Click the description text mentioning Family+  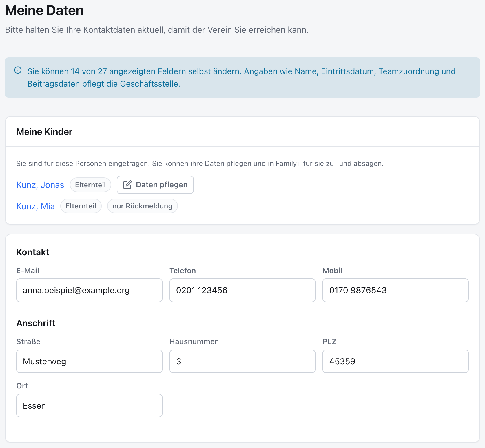[x=200, y=164]
